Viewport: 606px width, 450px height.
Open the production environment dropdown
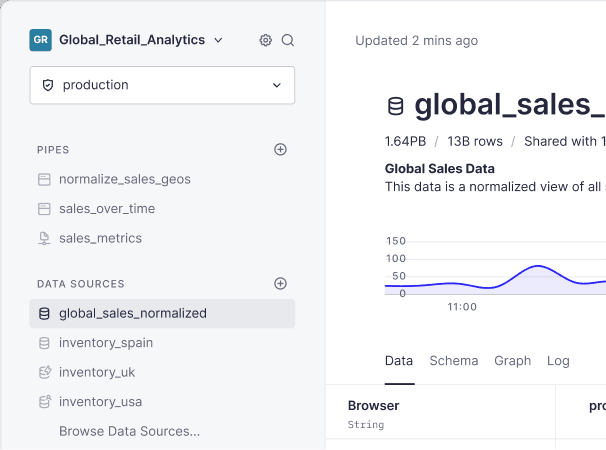[162, 85]
